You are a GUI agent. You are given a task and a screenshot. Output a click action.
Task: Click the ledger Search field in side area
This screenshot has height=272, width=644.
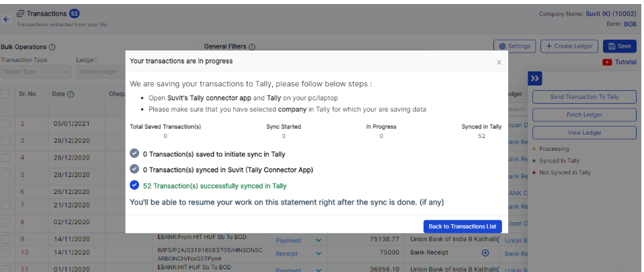tap(517, 109)
